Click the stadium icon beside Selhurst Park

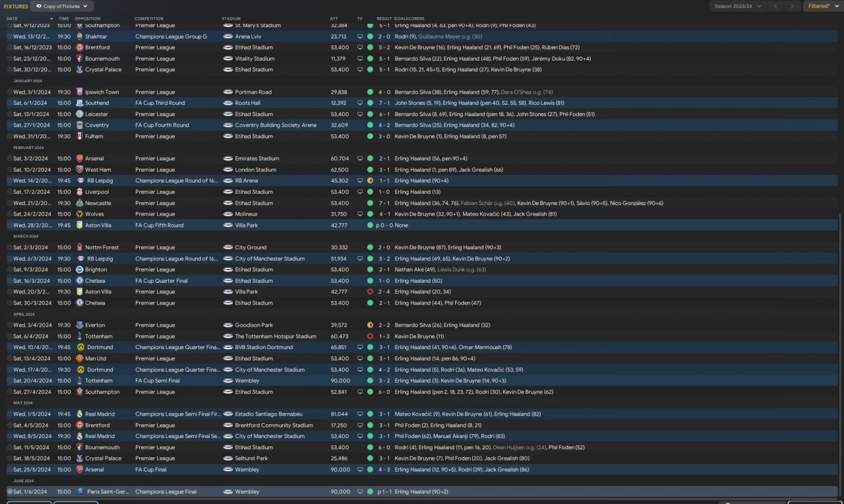[x=228, y=459]
